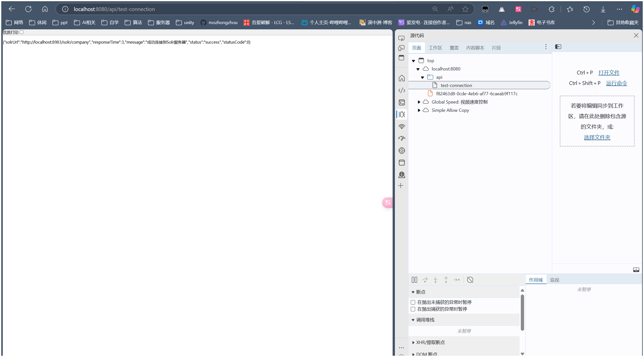The height and width of the screenshot is (357, 644).
Task: Click the 选择文件夹 link
Action: tap(597, 137)
